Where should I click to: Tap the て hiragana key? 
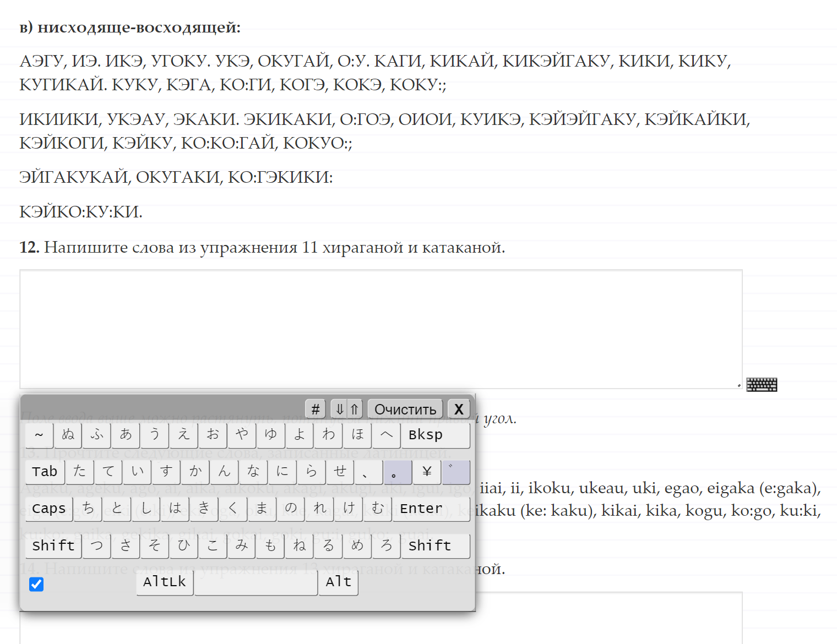[x=108, y=472]
